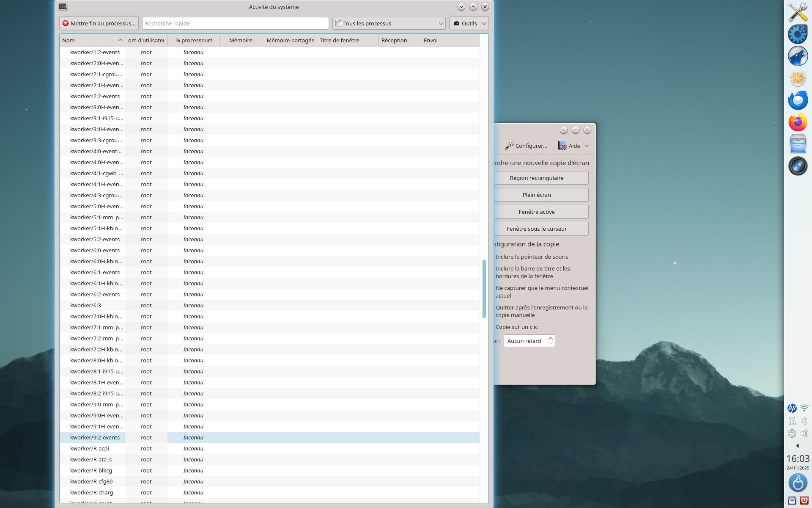Viewport: 812px width, 508px height.
Task: Click the 'Région rectangulaire' capture button
Action: tap(536, 178)
